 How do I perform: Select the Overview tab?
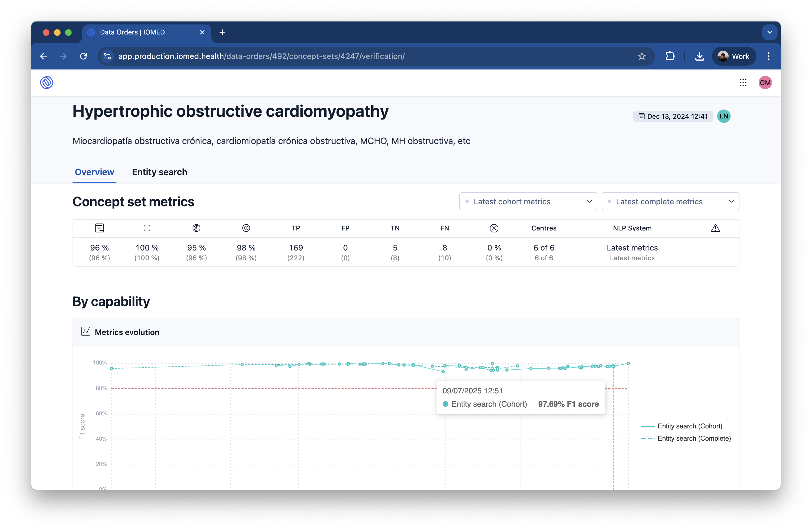tap(94, 172)
